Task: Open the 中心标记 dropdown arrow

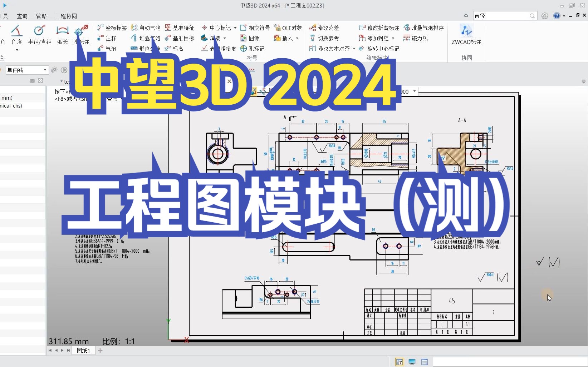Action: point(235,28)
